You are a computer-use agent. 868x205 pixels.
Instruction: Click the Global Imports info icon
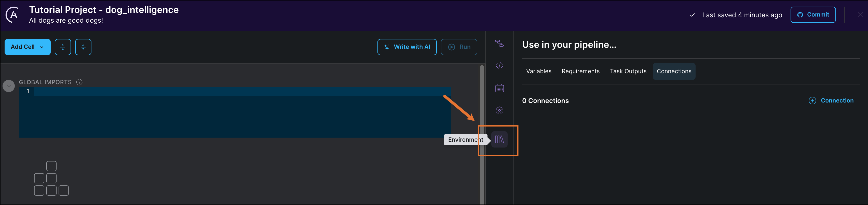[79, 82]
